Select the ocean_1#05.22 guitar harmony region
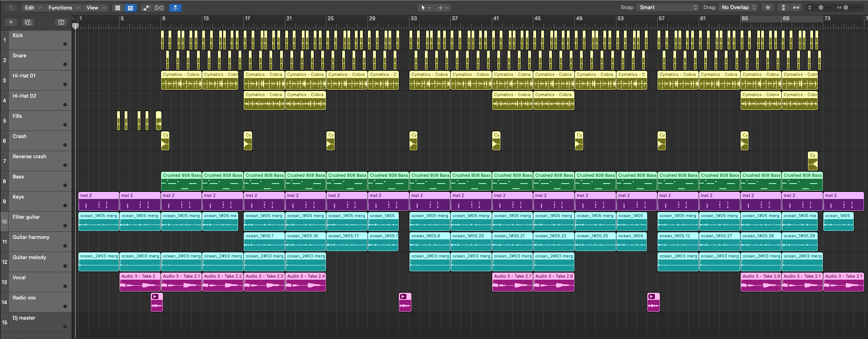This screenshot has width=868, height=339. coord(554,242)
